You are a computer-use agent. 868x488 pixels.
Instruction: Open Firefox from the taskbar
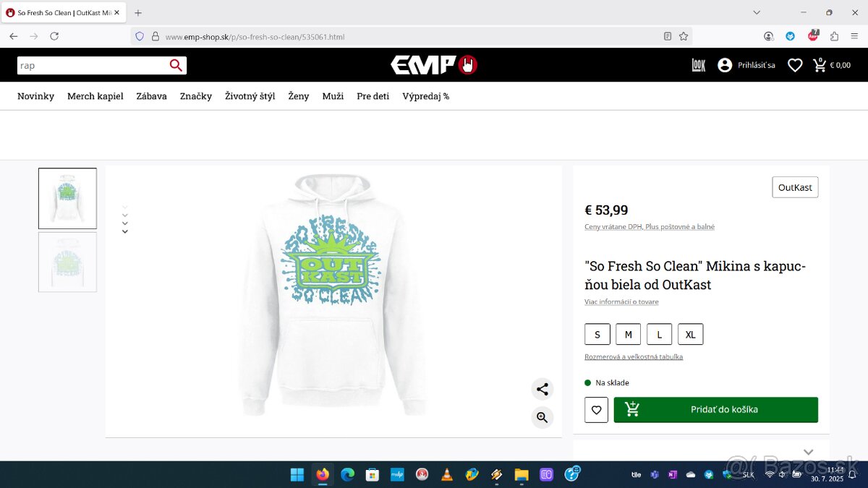323,474
